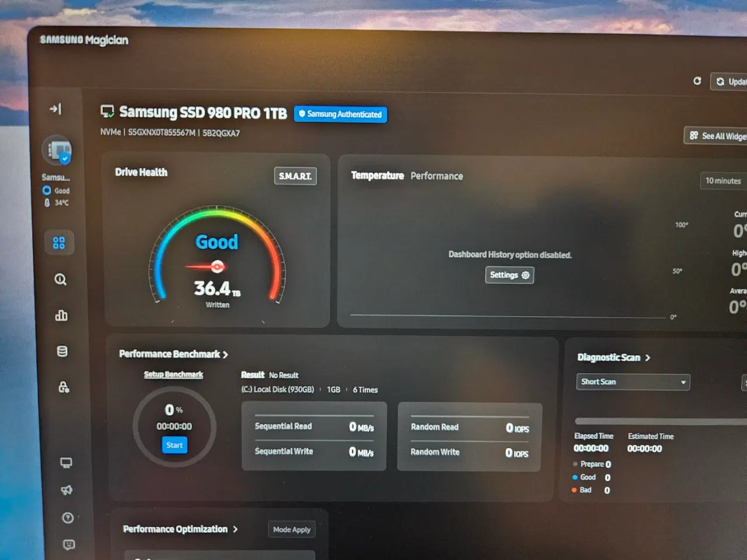
Task: Open the dashboard grid icon in sidebar
Action: [x=59, y=243]
